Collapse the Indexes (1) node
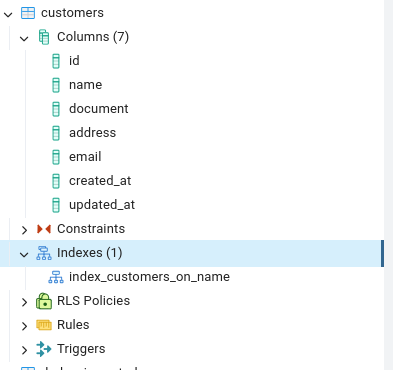This screenshot has height=370, width=393. click(24, 254)
